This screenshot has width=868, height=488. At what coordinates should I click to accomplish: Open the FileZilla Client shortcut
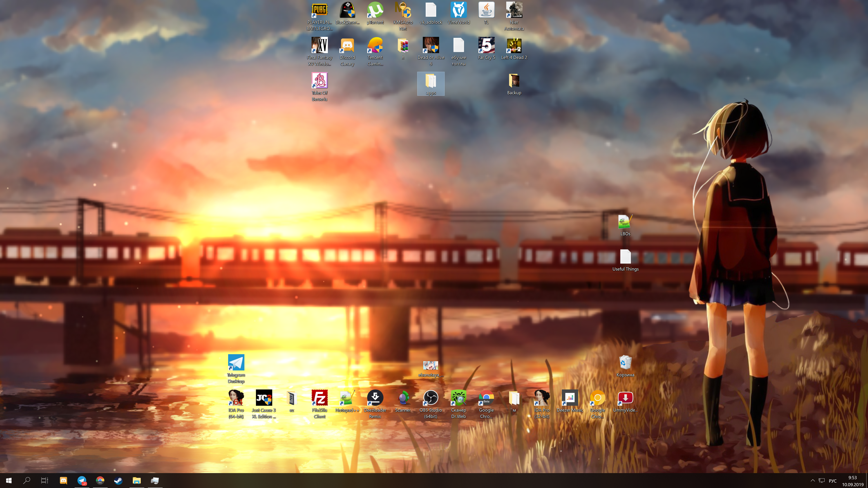pyautogui.click(x=319, y=404)
